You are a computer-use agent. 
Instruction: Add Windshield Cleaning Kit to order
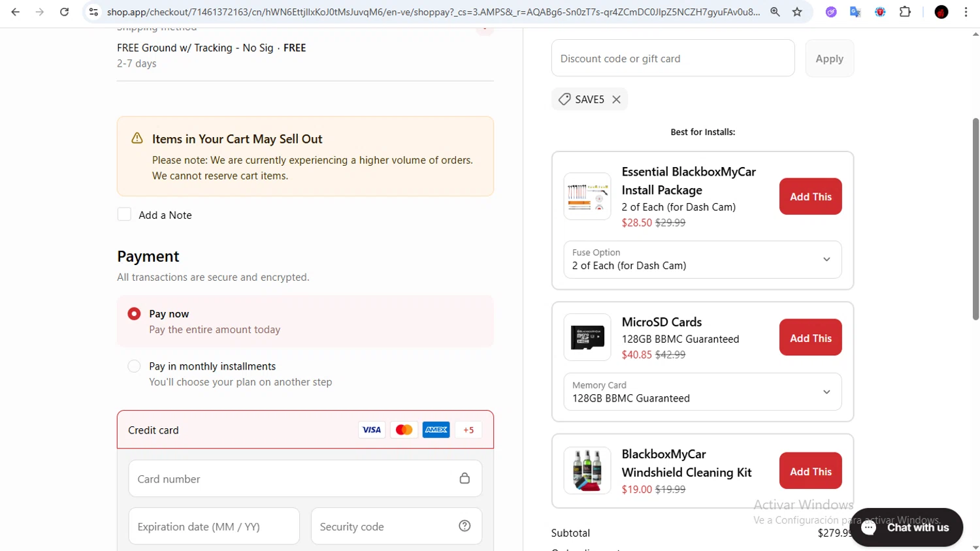[x=810, y=471]
